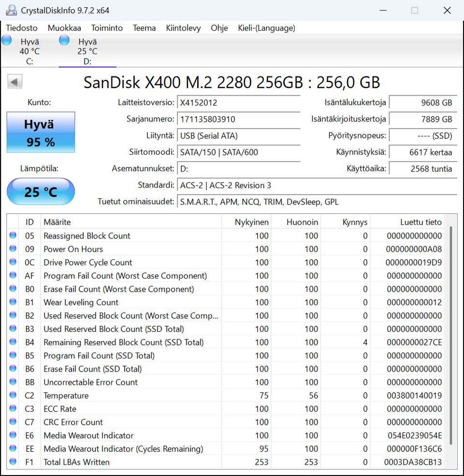Click status dot for Remaining Reserved Block Count

pos(13,342)
